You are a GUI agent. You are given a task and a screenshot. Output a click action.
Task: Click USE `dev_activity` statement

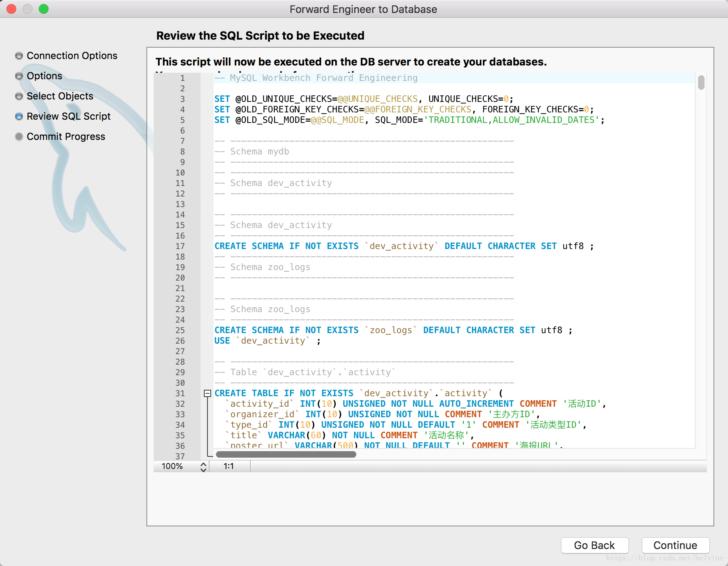(x=267, y=340)
